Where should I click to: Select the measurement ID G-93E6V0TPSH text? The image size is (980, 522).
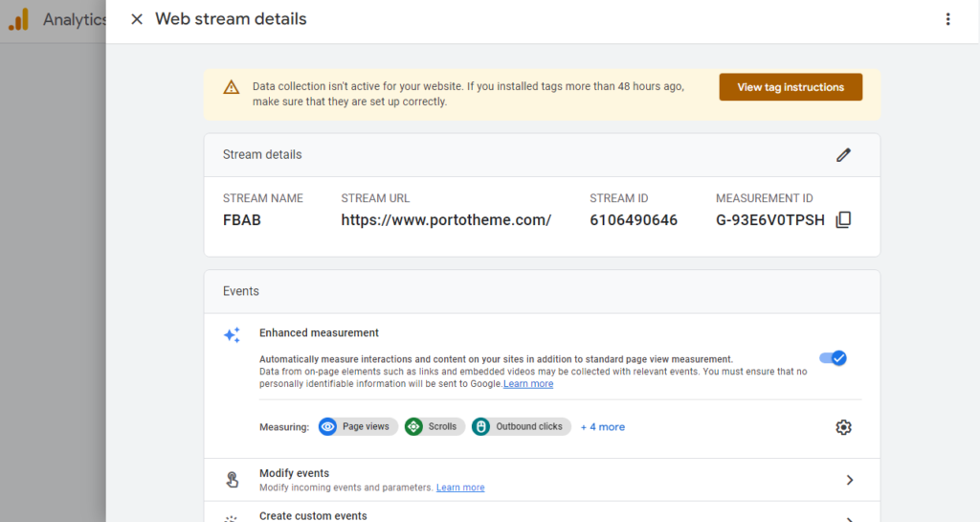[770, 220]
